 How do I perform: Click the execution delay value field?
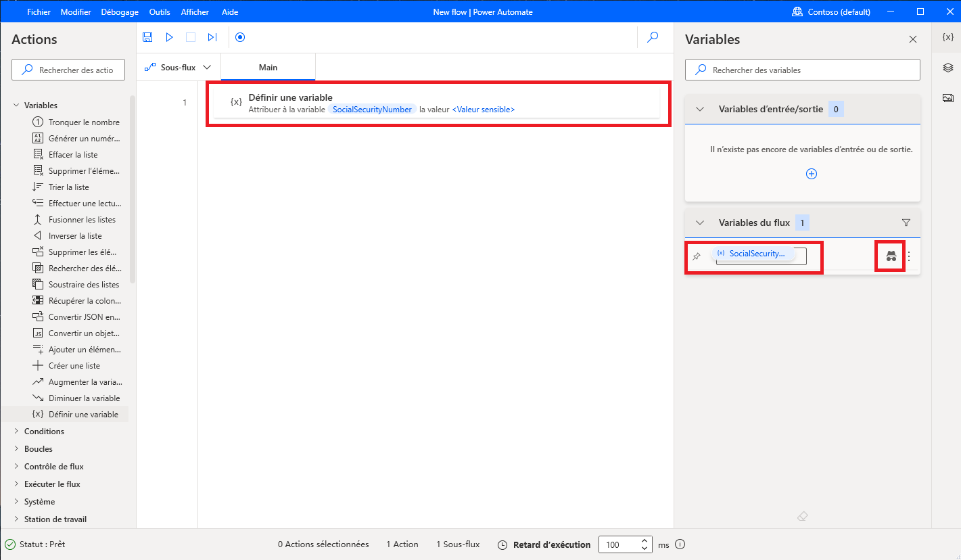pos(619,544)
